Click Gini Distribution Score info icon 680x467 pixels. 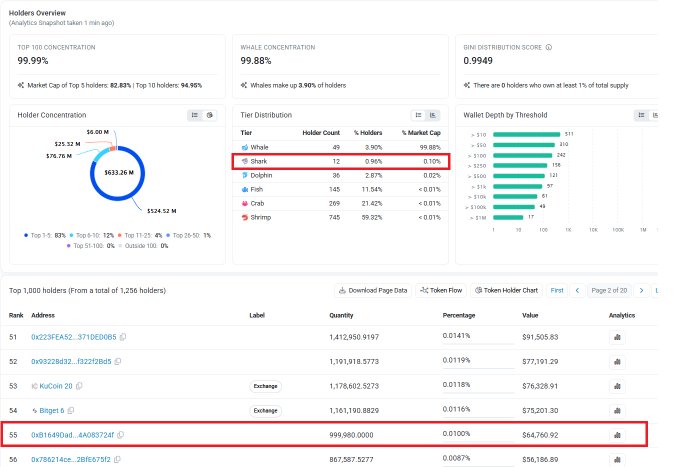(x=549, y=47)
